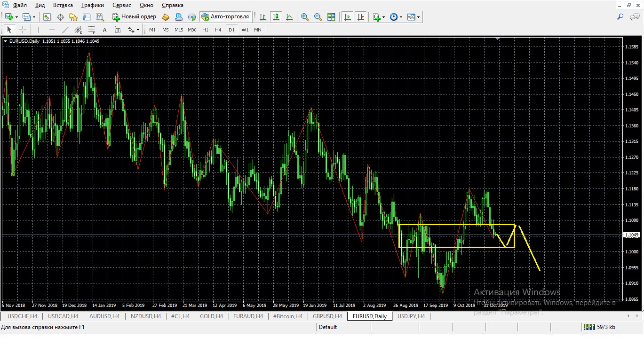
Task: Activate the crosshair cursor tool
Action: 22,30
